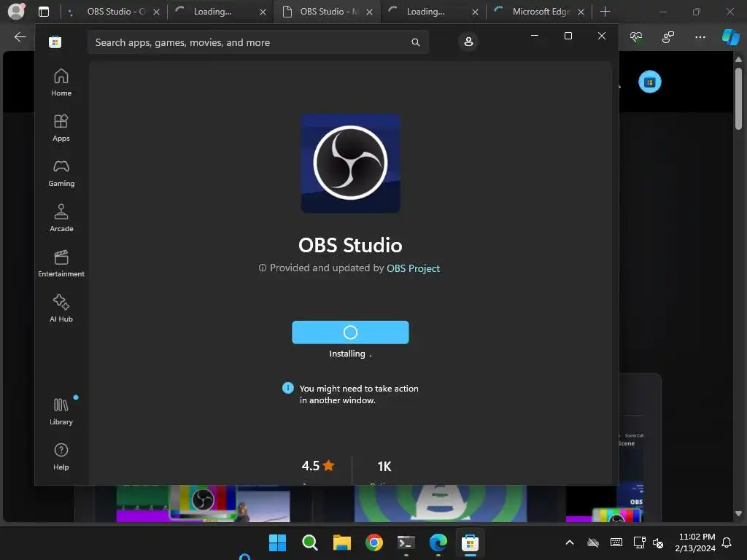The height and width of the screenshot is (560, 747).
Task: Click the 4.5 star rating
Action: coord(318,466)
